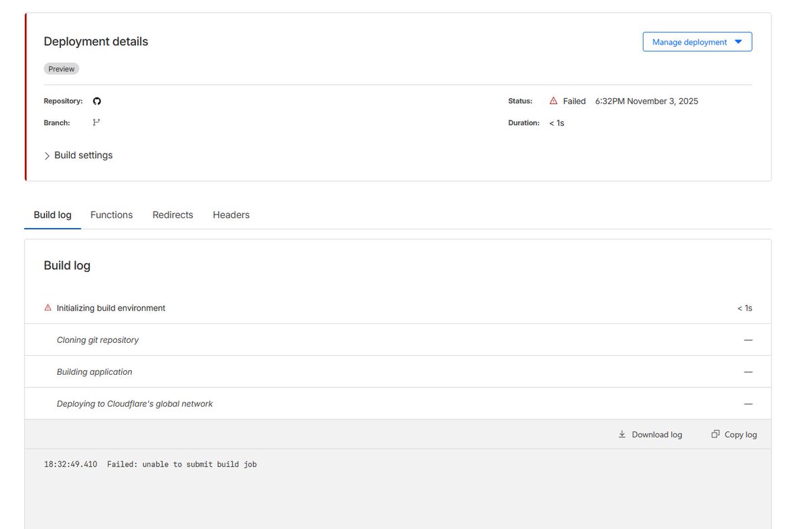Expand the Cloning git repository step

pyautogui.click(x=398, y=340)
